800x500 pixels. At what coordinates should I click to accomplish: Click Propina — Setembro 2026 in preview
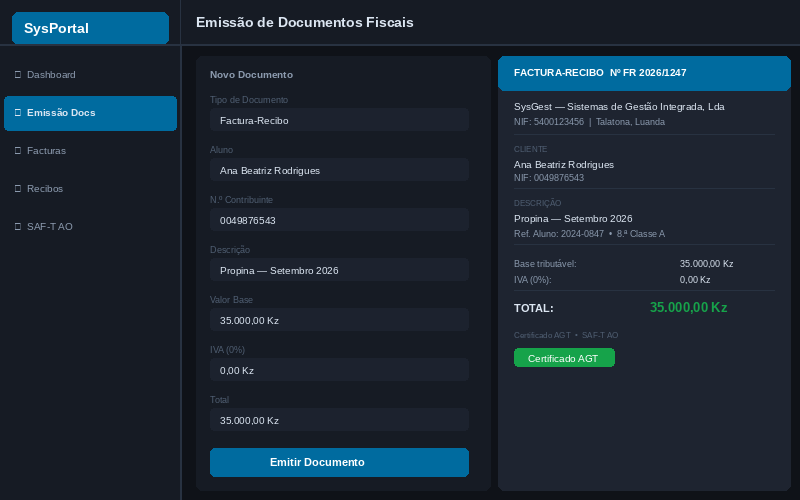pos(573,219)
